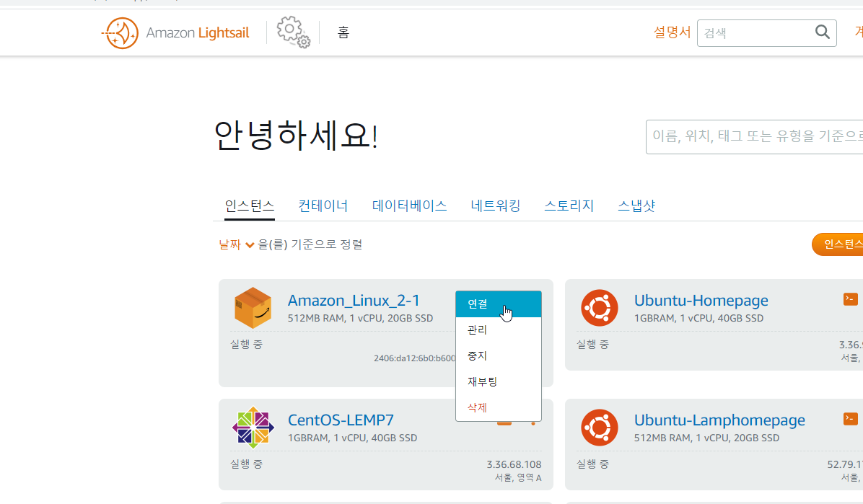863x504 pixels.
Task: Click the Amazon Lightsail logo
Action: click(175, 33)
